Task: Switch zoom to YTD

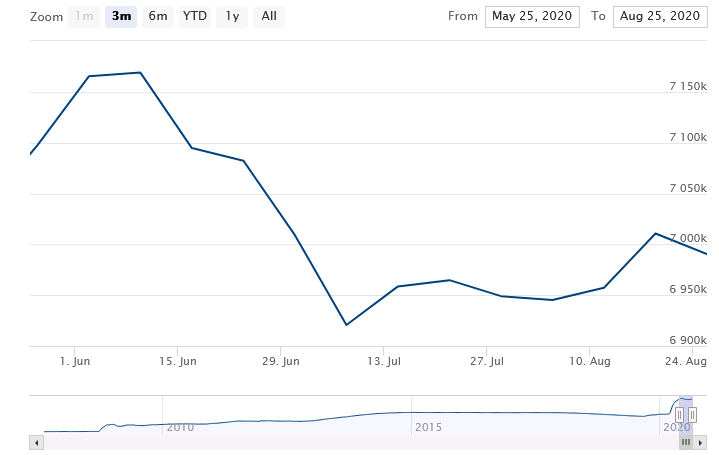Action: [195, 16]
